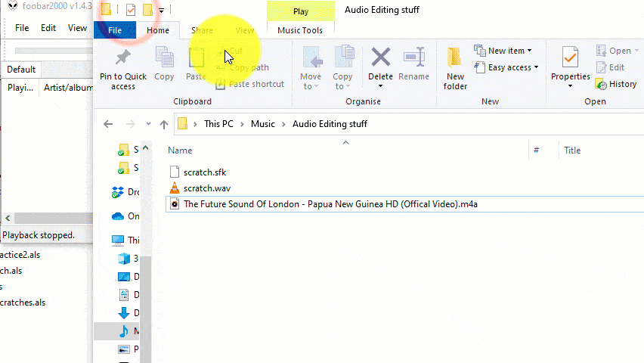Screen dimensions: 644x363
Task: Click Pin to Quick access icon
Action: [x=122, y=58]
